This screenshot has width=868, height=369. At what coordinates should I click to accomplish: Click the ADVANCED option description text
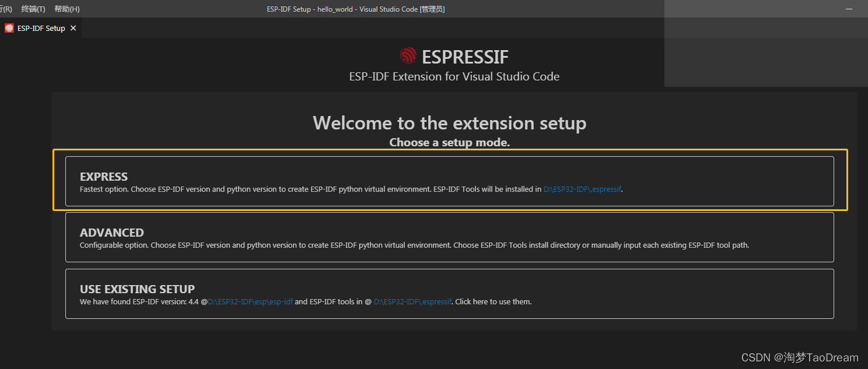tap(414, 245)
